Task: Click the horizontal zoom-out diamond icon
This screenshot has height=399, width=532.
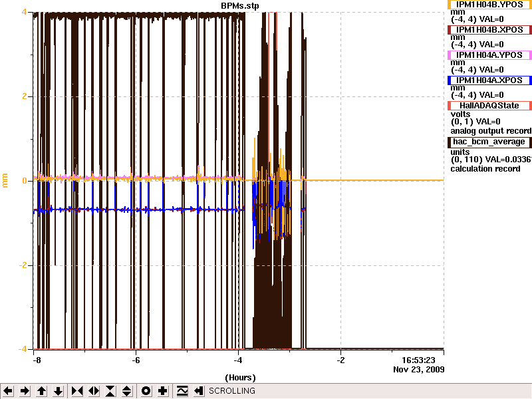Action: [94, 391]
